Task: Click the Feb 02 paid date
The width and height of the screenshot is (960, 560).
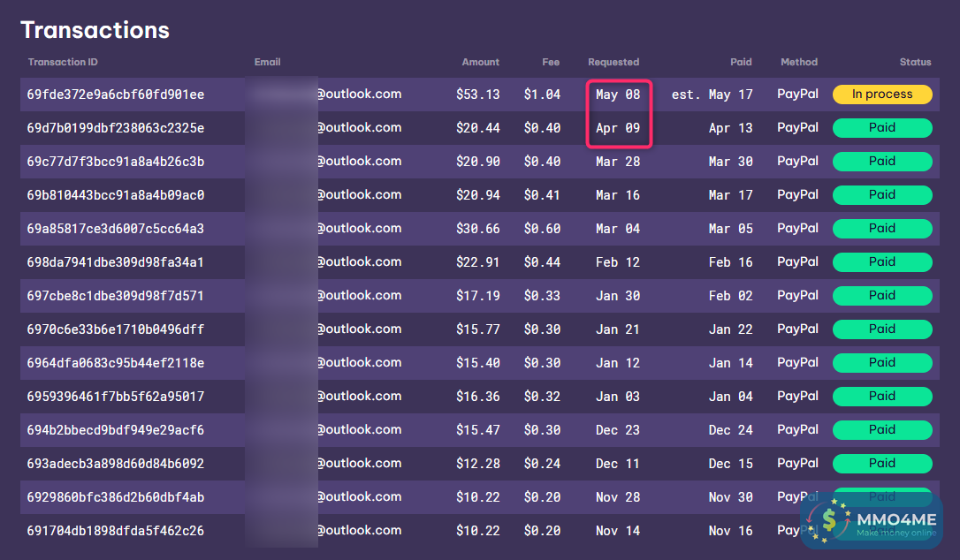Action: pyautogui.click(x=730, y=296)
